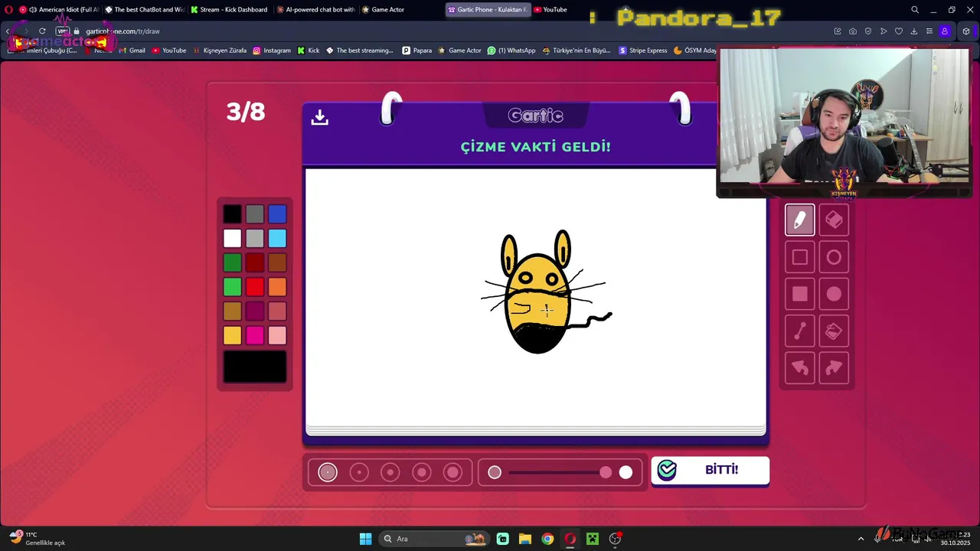
Task: Pick the orange color swatch
Action: pos(277,287)
